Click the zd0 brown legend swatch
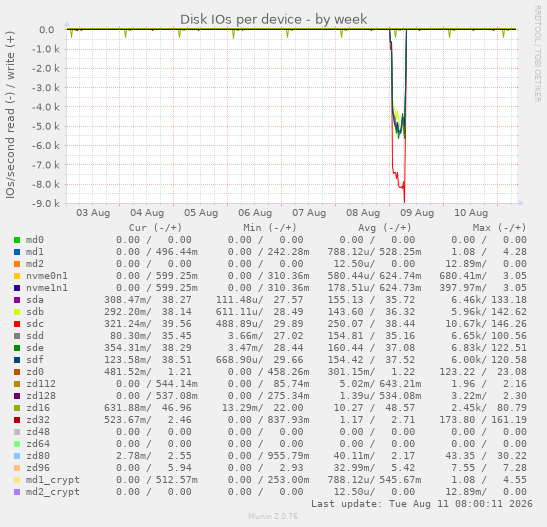The image size is (547, 527). coord(17,372)
